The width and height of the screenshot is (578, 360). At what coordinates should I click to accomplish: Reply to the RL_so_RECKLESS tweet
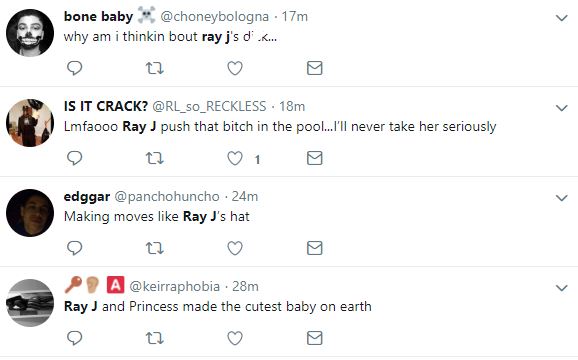(74, 158)
